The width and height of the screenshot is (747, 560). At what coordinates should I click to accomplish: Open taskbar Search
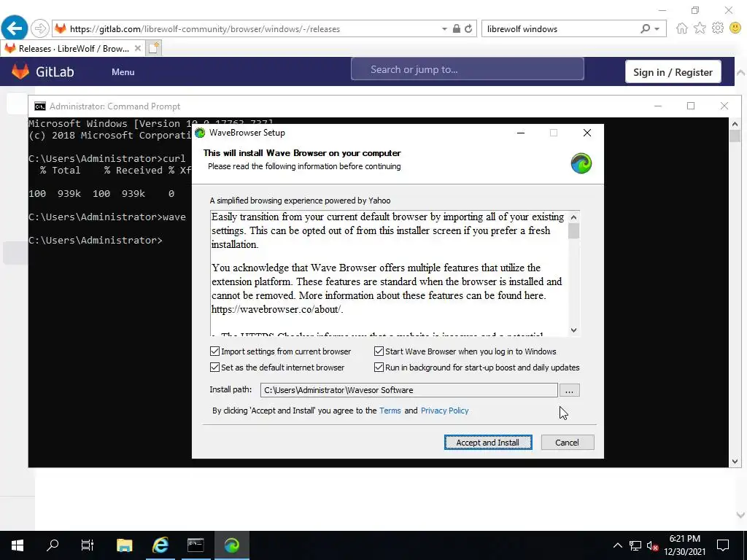[x=53, y=545]
